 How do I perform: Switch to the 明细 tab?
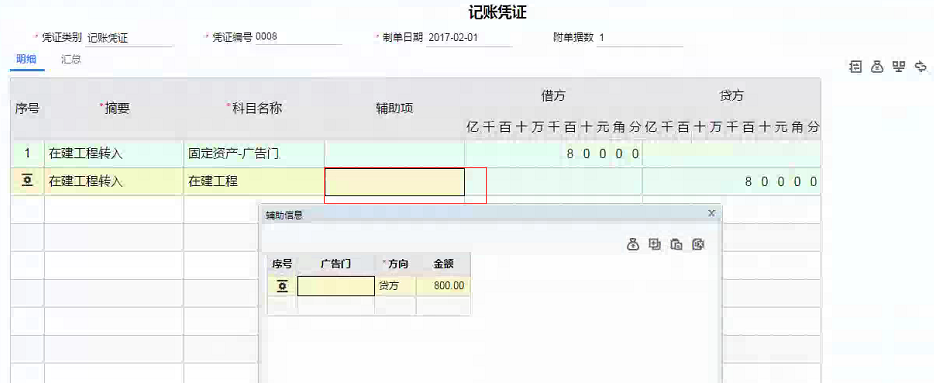[x=26, y=60]
